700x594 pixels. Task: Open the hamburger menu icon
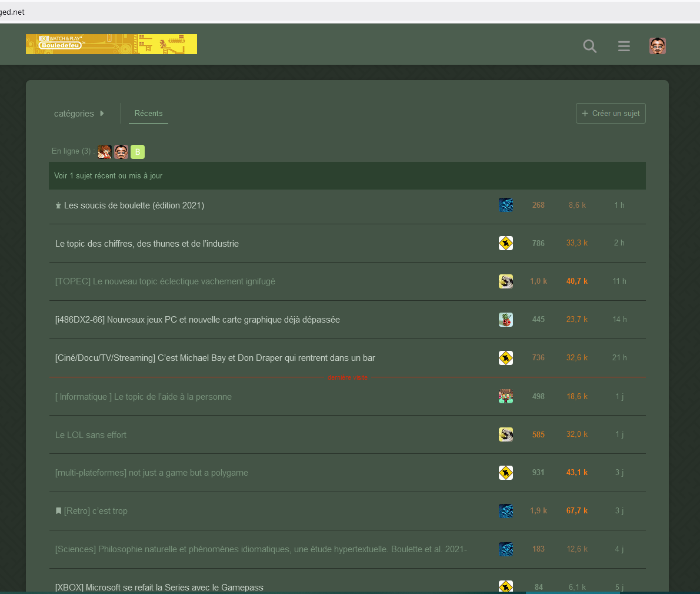[624, 46]
